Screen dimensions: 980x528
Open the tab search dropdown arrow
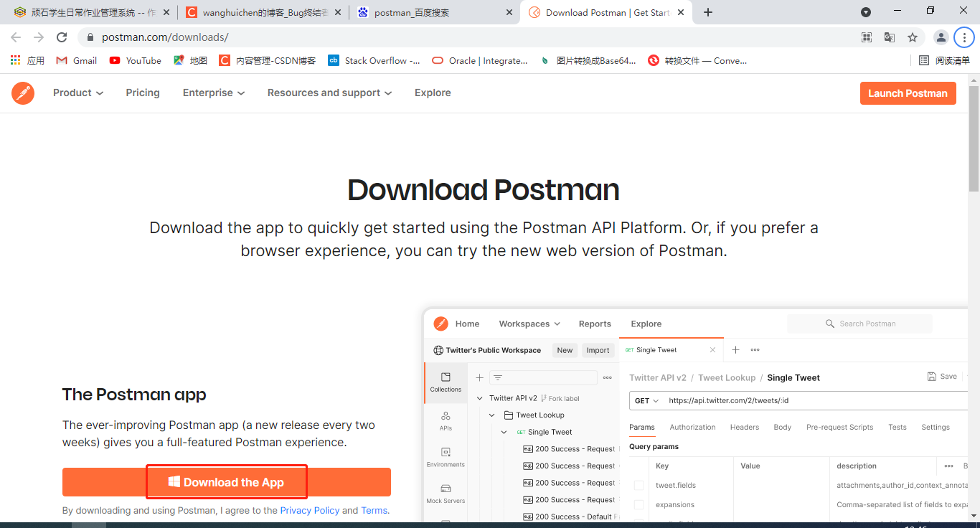click(x=866, y=12)
